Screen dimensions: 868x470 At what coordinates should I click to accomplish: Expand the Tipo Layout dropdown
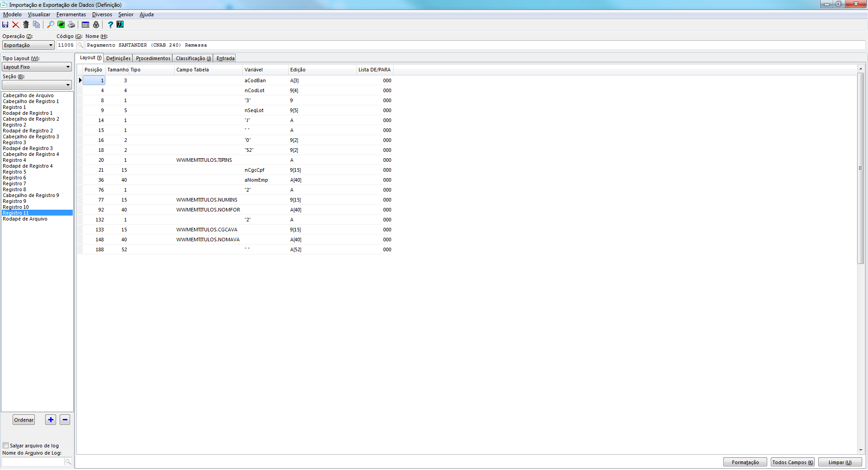coord(37,67)
